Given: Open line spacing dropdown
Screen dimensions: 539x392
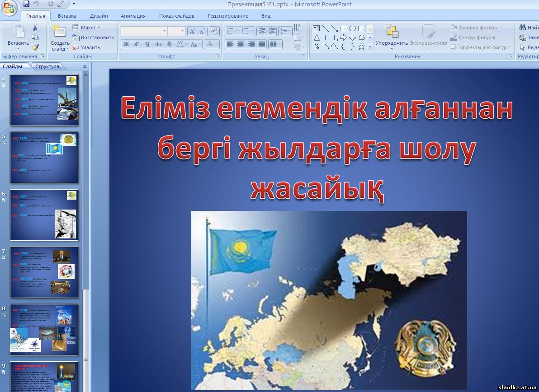Looking at the screenshot, I should pos(284,31).
